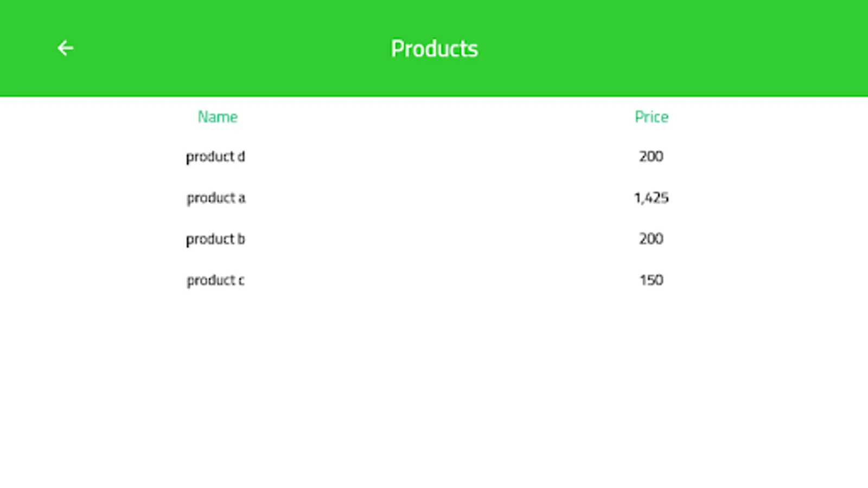Sort by the Name column header
Screen dimensions: 868x488
click(x=218, y=117)
